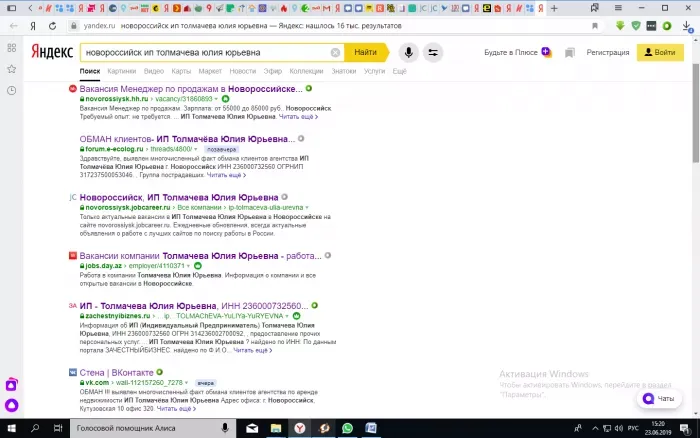The image size is (700, 438).
Task: Open Вакансии компании Толмачева Юлия Юрьевна result
Action: (x=200, y=256)
